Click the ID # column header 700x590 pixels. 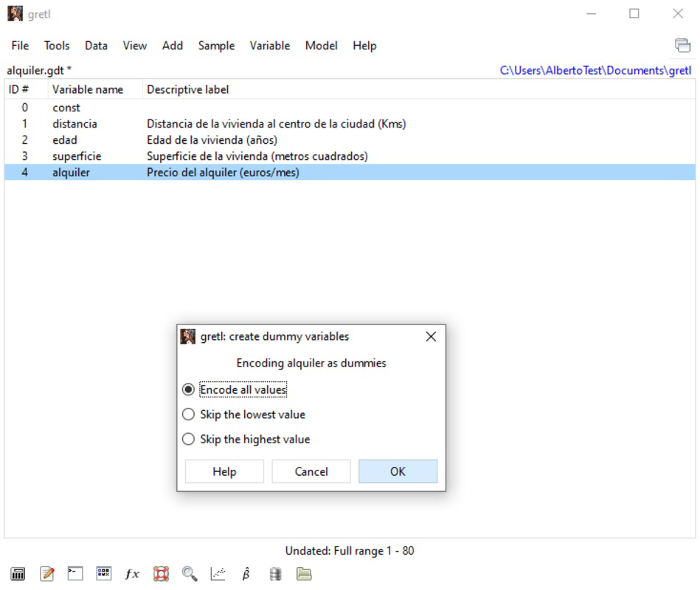coord(26,90)
